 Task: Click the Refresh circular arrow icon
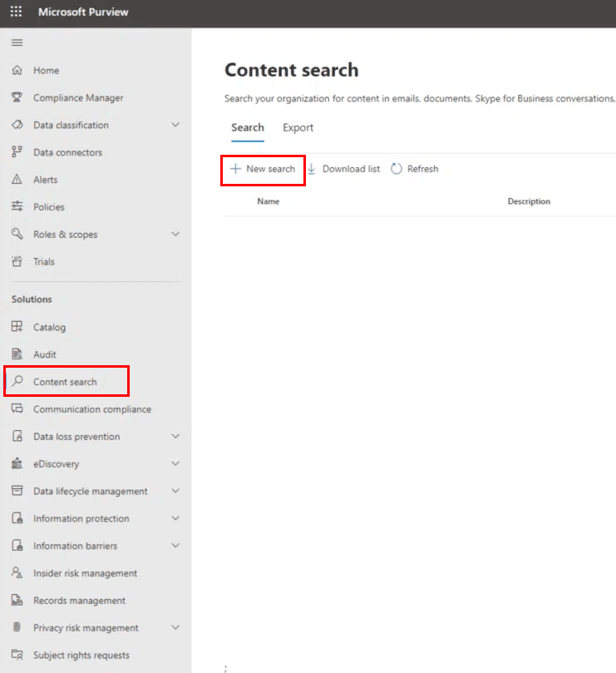397,169
